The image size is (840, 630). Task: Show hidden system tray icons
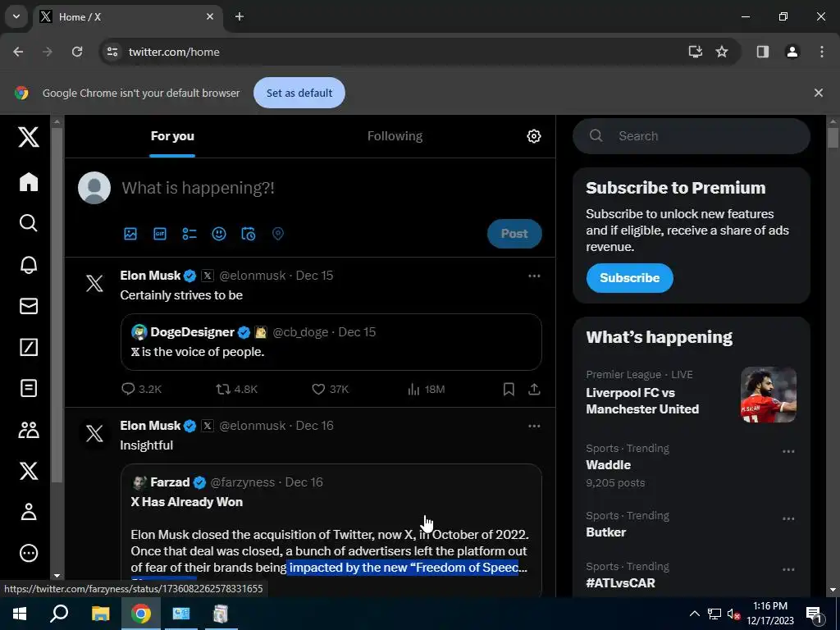[x=694, y=614]
